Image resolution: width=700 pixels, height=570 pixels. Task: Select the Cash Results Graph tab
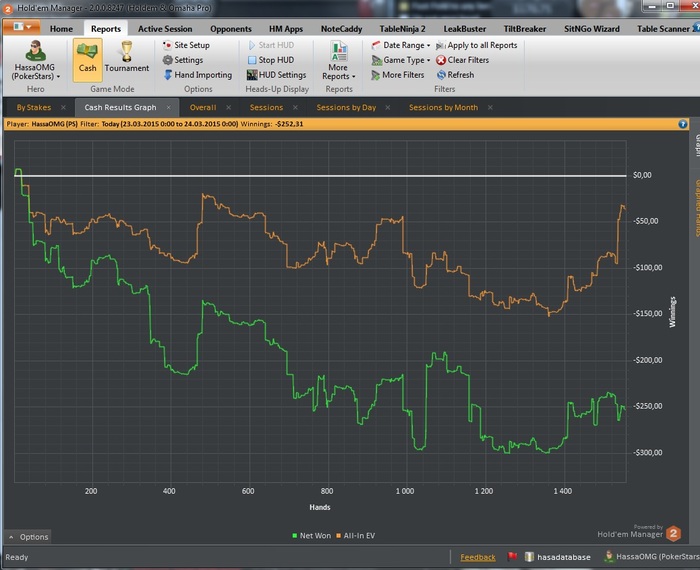(x=121, y=108)
